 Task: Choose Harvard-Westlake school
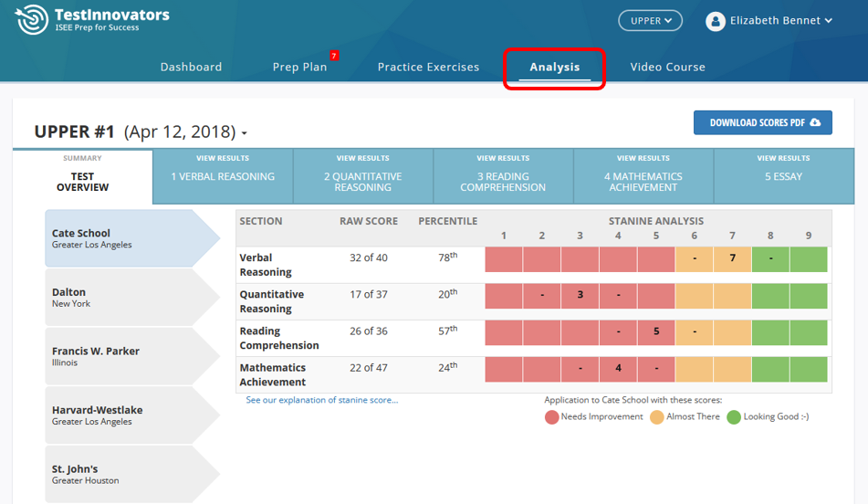tap(132, 415)
